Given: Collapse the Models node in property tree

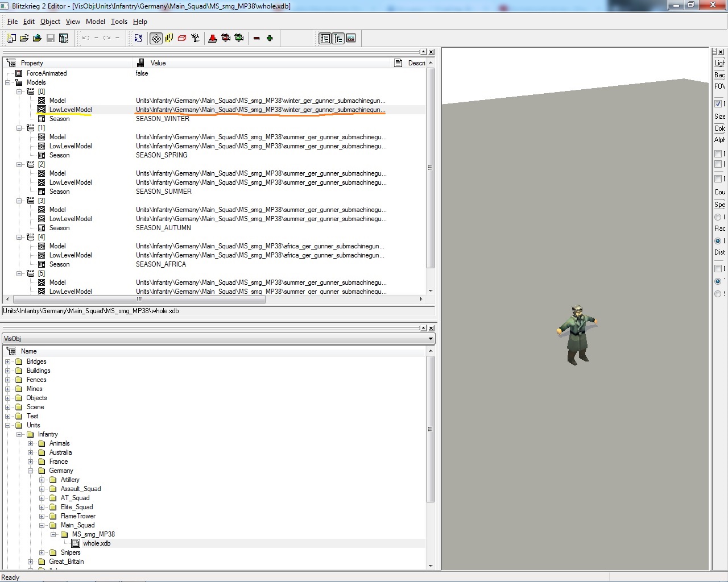Looking at the screenshot, I should tap(8, 82).
